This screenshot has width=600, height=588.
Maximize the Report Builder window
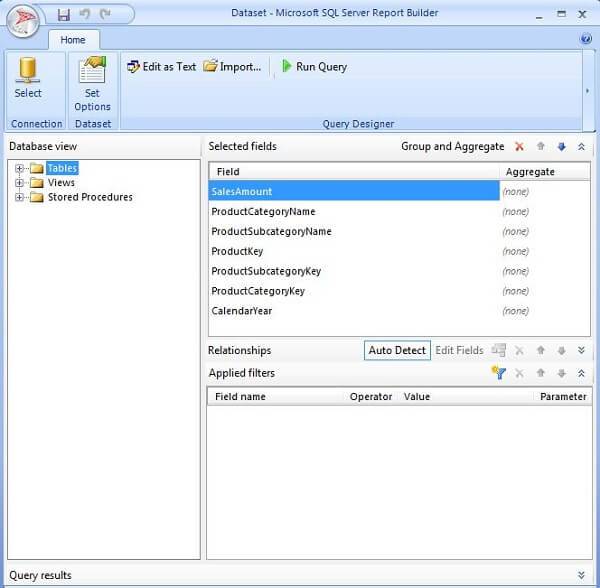(561, 15)
